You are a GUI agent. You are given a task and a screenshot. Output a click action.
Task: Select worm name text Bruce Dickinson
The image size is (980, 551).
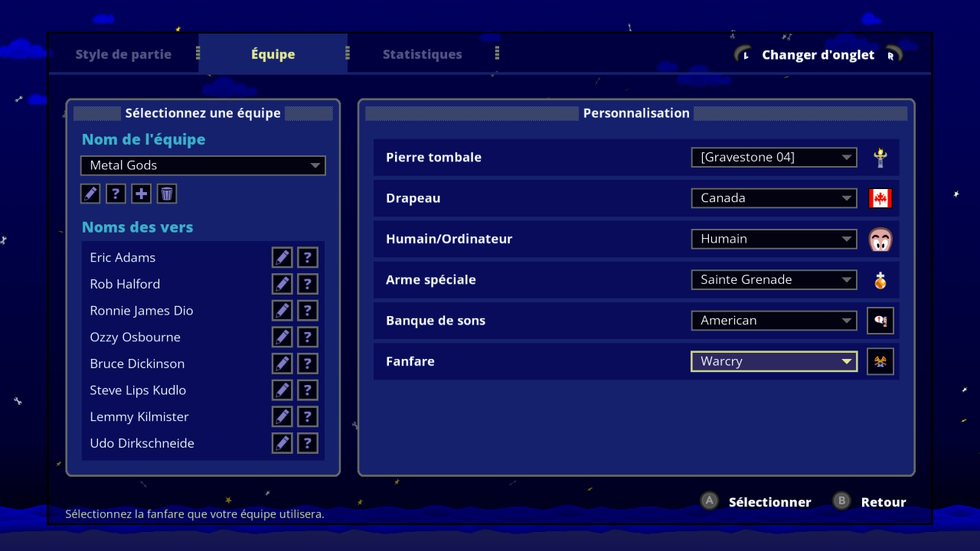click(137, 364)
